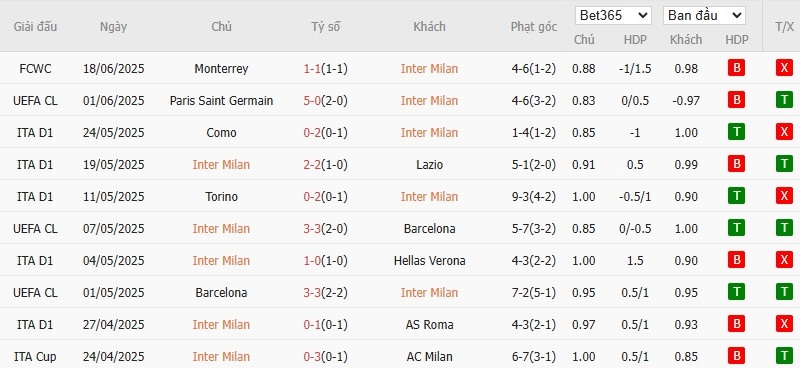Click the T/X column header
Image resolution: width=800 pixels, height=368 pixels.
pos(784,27)
